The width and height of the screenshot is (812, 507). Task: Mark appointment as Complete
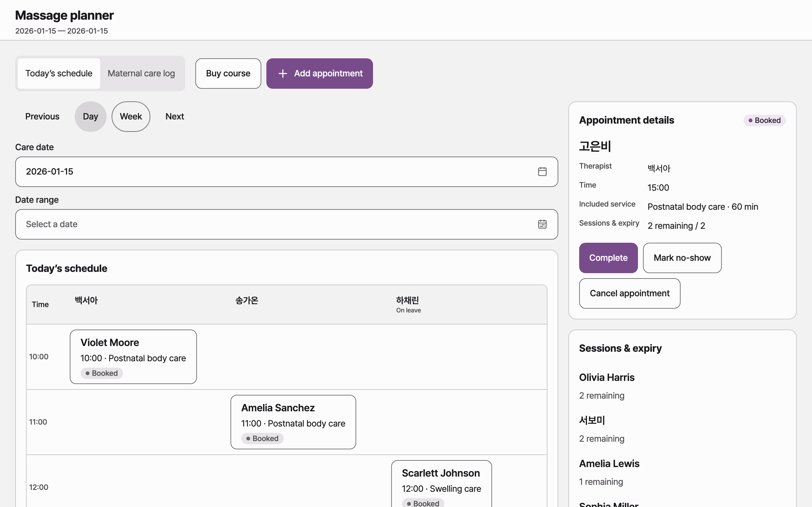608,258
